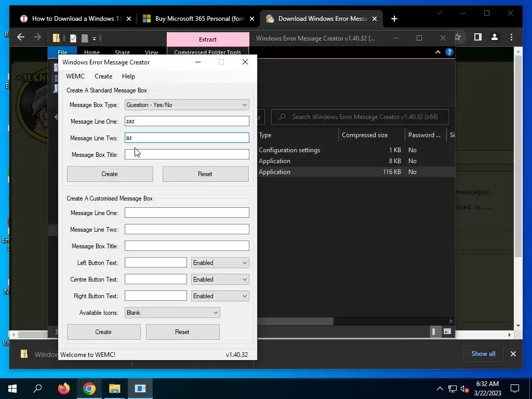This screenshot has width=532, height=399.
Task: Click the WEMC app taskbar icon
Action: [140, 389]
